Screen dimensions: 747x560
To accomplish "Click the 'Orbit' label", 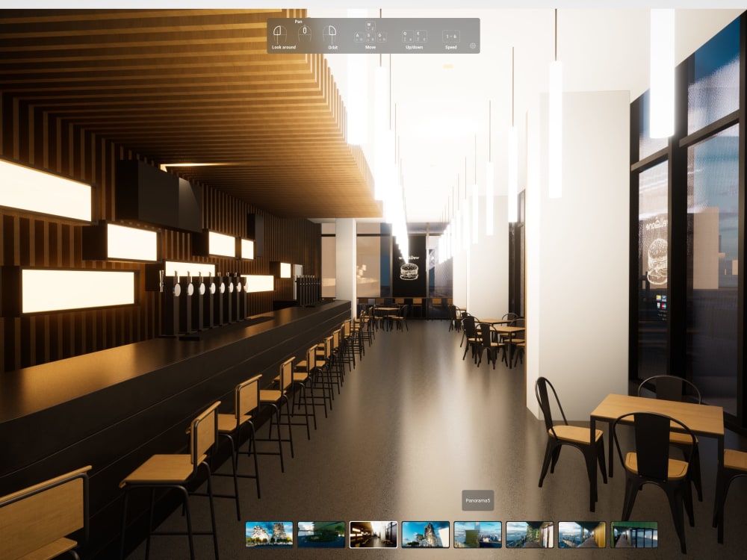I will pyautogui.click(x=333, y=48).
